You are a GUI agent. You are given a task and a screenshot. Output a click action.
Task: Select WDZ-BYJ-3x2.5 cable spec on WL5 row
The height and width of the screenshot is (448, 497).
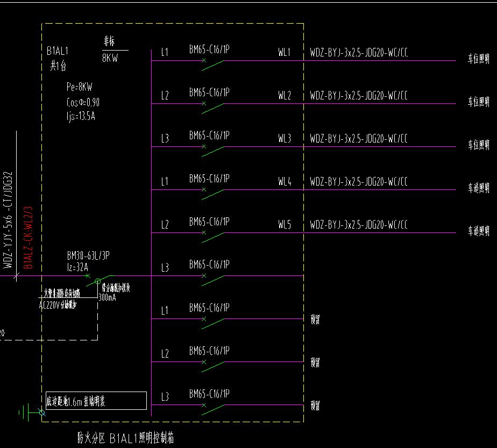358,224
